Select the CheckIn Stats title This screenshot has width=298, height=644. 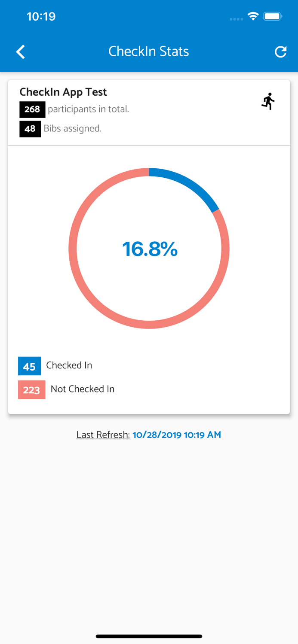pos(149,51)
